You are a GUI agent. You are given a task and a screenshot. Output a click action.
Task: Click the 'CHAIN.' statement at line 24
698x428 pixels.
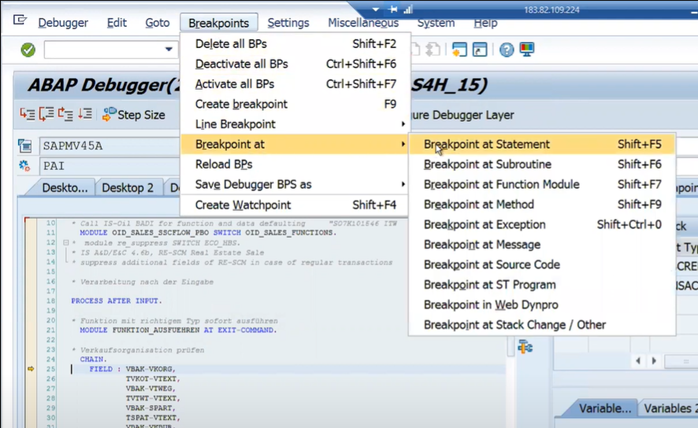pos(93,359)
